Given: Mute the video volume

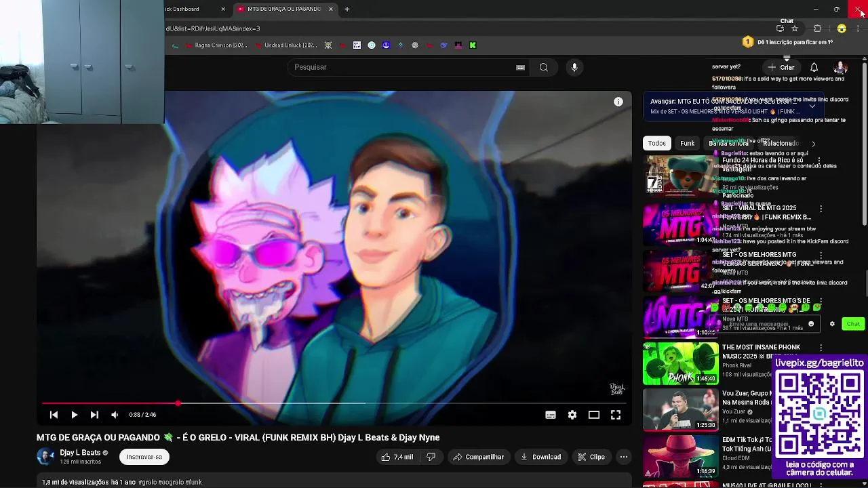Looking at the screenshot, I should pyautogui.click(x=115, y=415).
